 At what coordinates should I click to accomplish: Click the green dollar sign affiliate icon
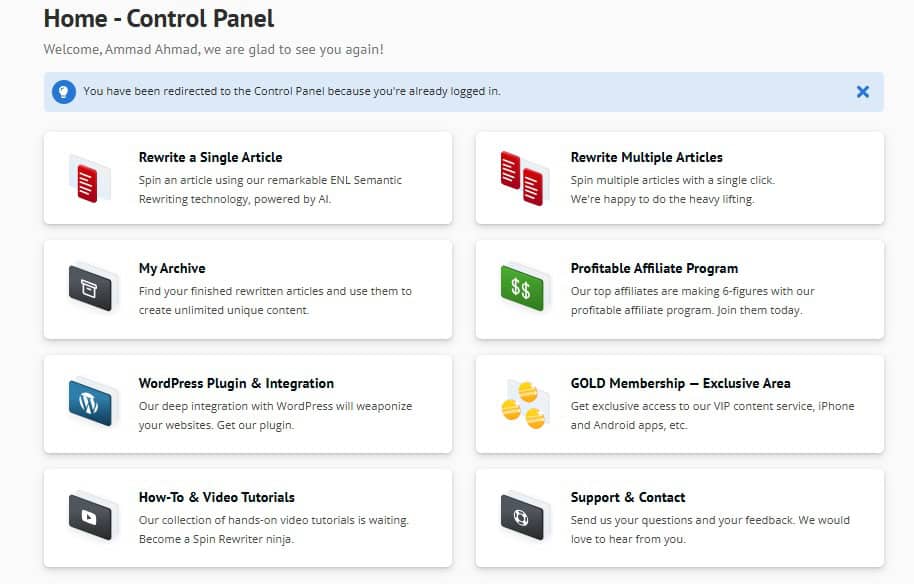click(x=521, y=289)
